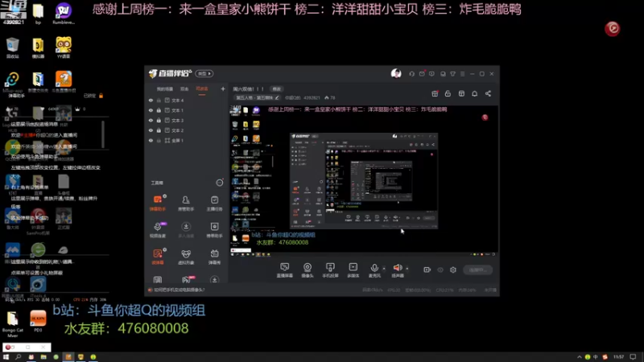Show hidden icons in Windows system tray

click(x=579, y=357)
